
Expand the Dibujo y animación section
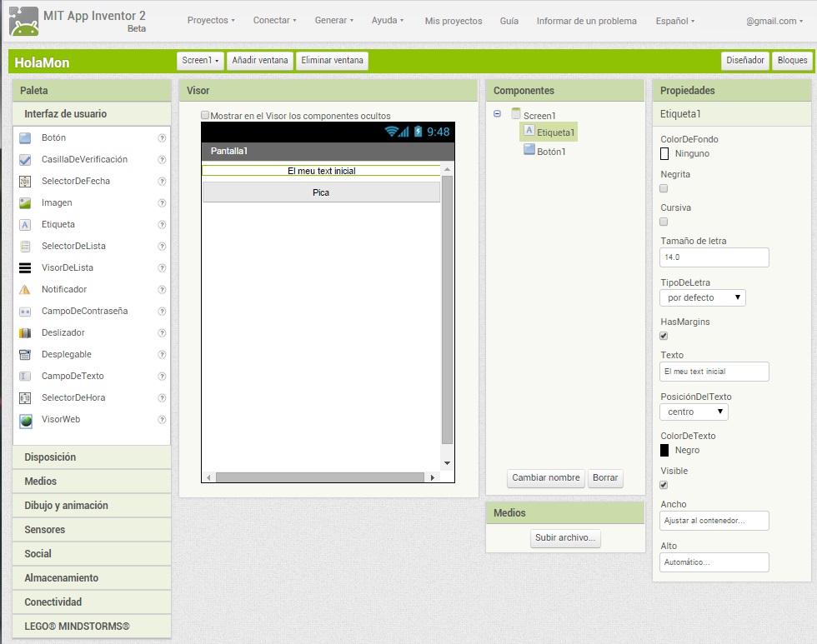pyautogui.click(x=92, y=506)
